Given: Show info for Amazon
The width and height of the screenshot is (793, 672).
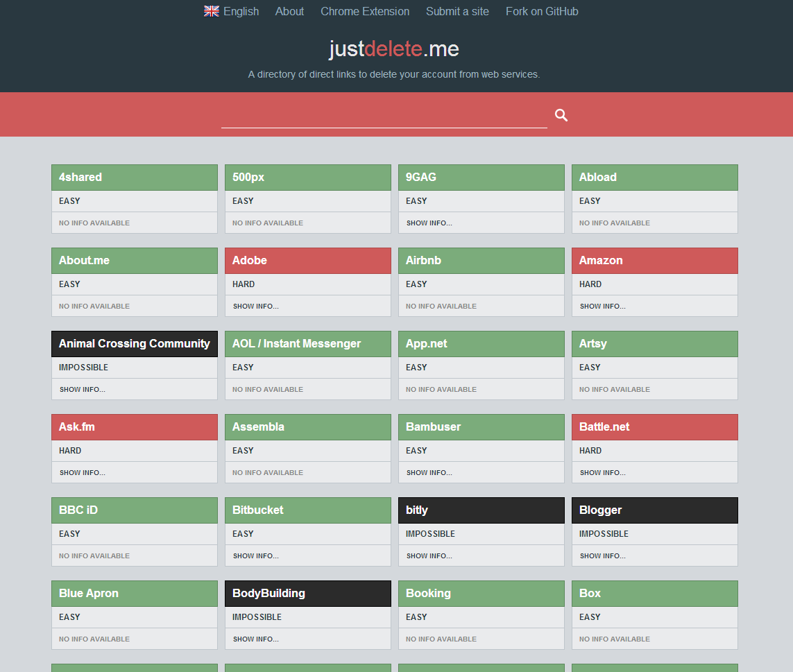Looking at the screenshot, I should [x=602, y=306].
